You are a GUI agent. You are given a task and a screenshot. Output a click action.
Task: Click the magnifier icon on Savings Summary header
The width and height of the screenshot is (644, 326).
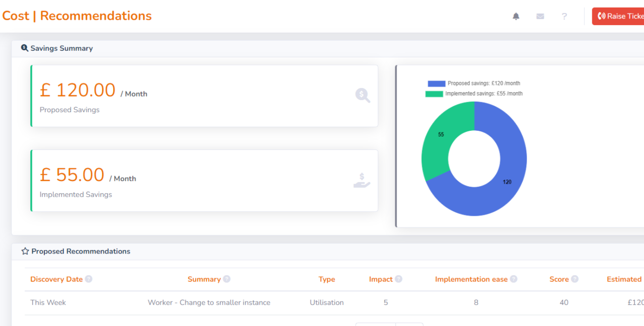click(25, 47)
